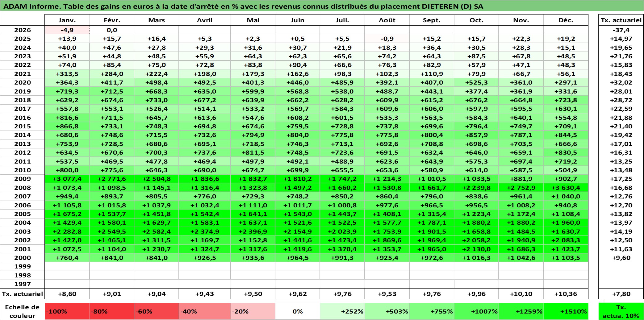Click the 0% white scale cell
The width and height of the screenshot is (644, 320).
(x=298, y=311)
